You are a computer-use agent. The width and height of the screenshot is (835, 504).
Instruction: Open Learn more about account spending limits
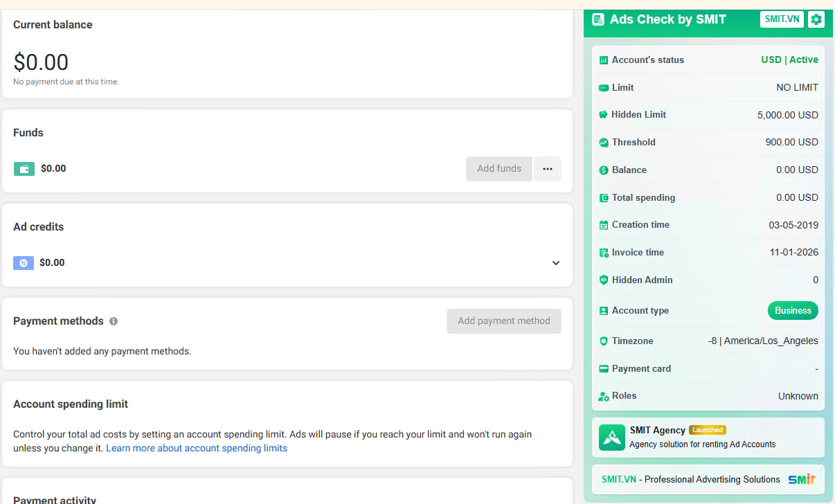click(197, 448)
